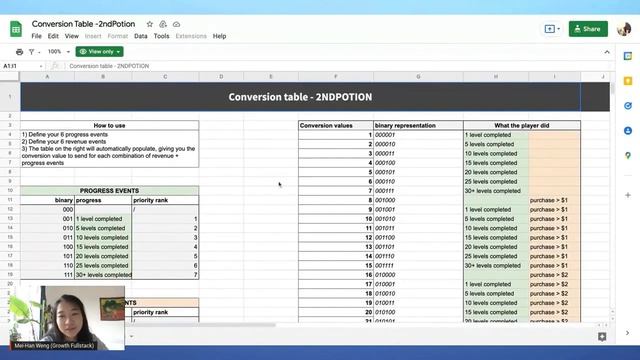Click the move-to-folder icon beside title
The width and height of the screenshot is (640, 360).
(x=163, y=24)
